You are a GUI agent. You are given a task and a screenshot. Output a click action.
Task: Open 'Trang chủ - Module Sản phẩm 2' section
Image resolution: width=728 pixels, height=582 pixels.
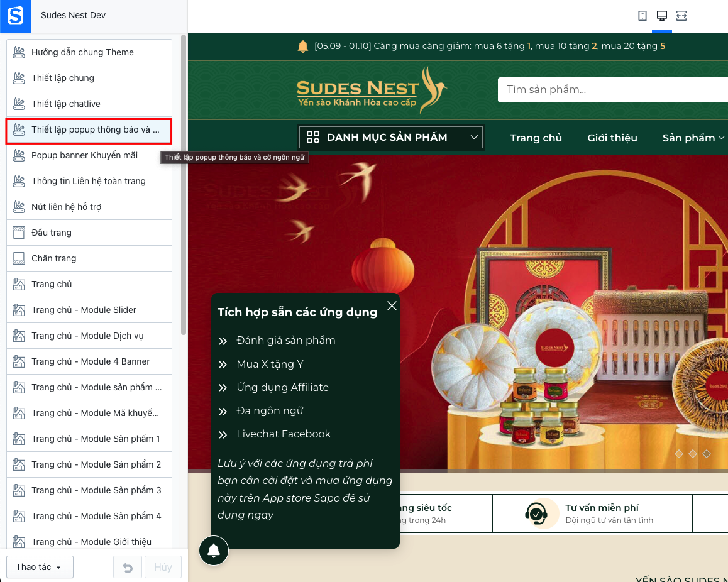pyautogui.click(x=89, y=464)
